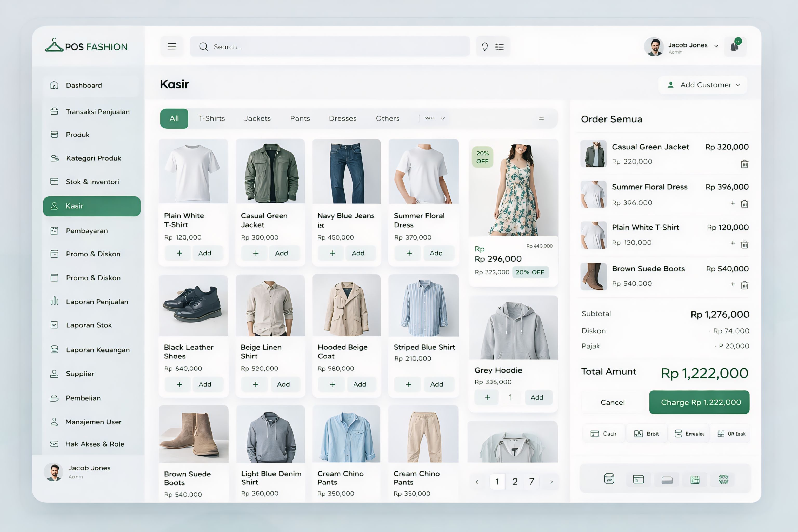The height and width of the screenshot is (532, 798).
Task: Cancel the current order
Action: point(613,402)
